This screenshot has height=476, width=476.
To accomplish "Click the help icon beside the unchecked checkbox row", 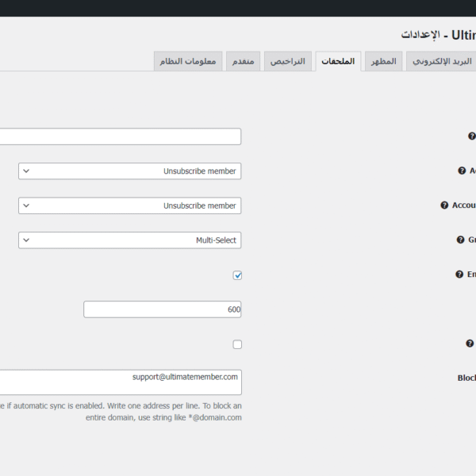I will point(470,344).
